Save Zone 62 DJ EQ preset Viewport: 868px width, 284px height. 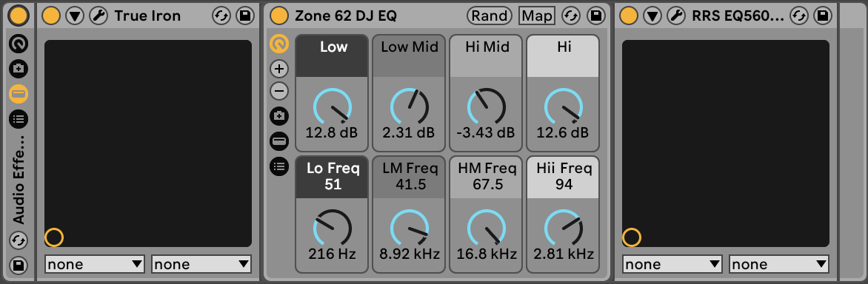tap(595, 16)
